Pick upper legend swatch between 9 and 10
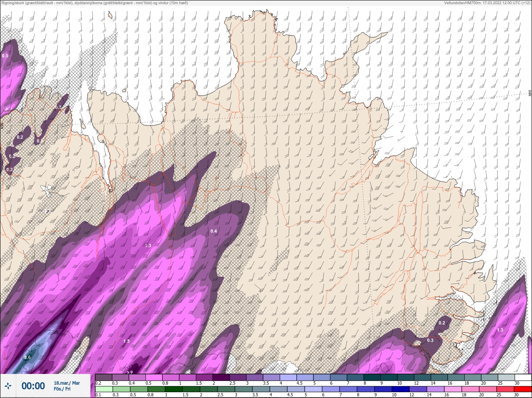Screen dimensions: 532x398 389,378
